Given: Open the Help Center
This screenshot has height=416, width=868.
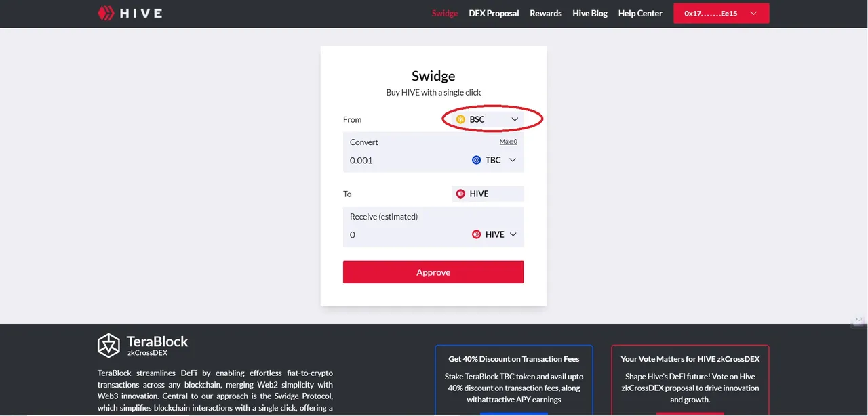Looking at the screenshot, I should [640, 13].
